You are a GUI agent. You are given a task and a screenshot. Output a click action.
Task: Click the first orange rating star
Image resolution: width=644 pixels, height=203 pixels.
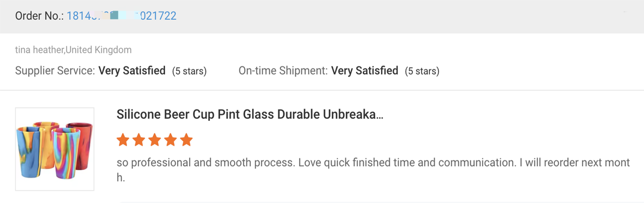click(x=123, y=140)
